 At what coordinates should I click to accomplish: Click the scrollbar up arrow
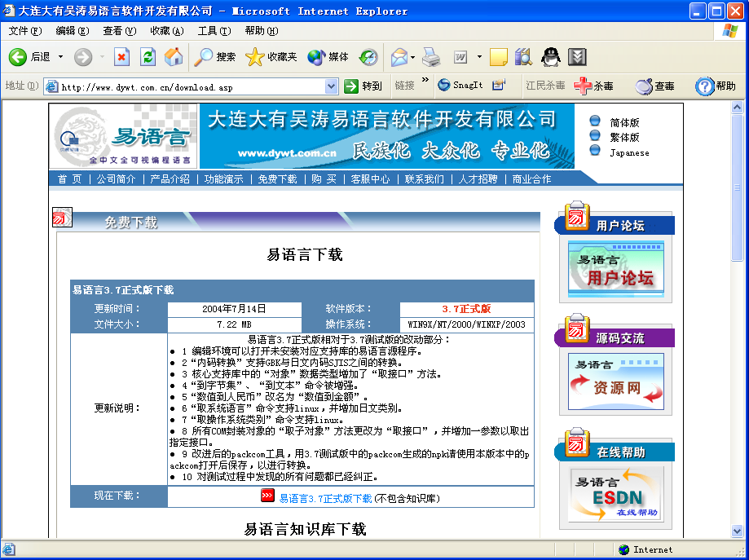pyautogui.click(x=738, y=108)
